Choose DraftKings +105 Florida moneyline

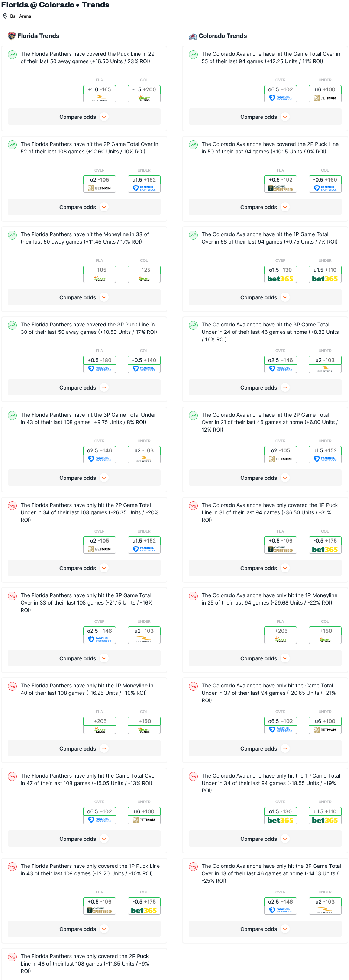coord(99,274)
